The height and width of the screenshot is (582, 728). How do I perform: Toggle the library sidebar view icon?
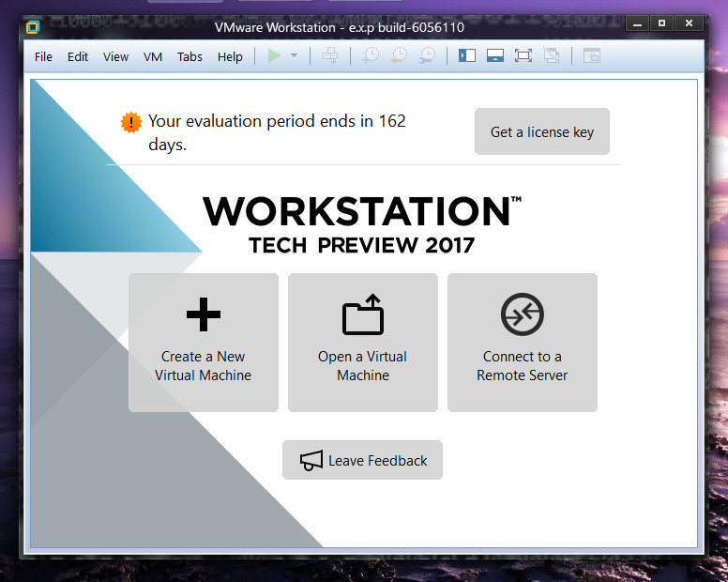click(467, 55)
